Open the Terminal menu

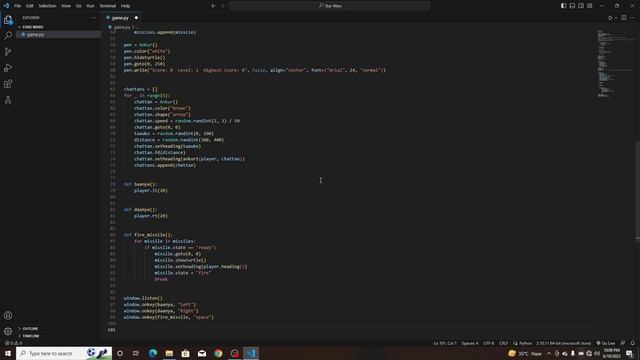coord(108,6)
